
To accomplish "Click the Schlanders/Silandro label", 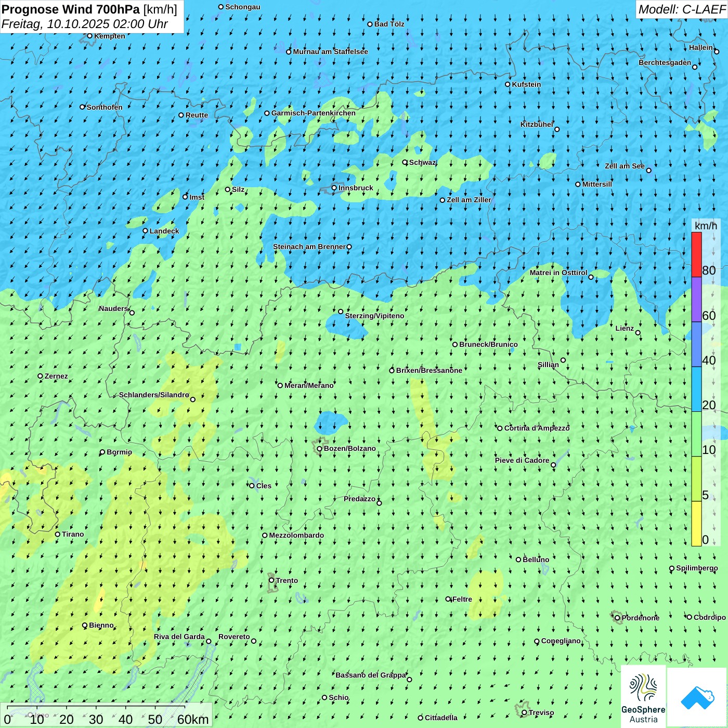I will point(154,395).
